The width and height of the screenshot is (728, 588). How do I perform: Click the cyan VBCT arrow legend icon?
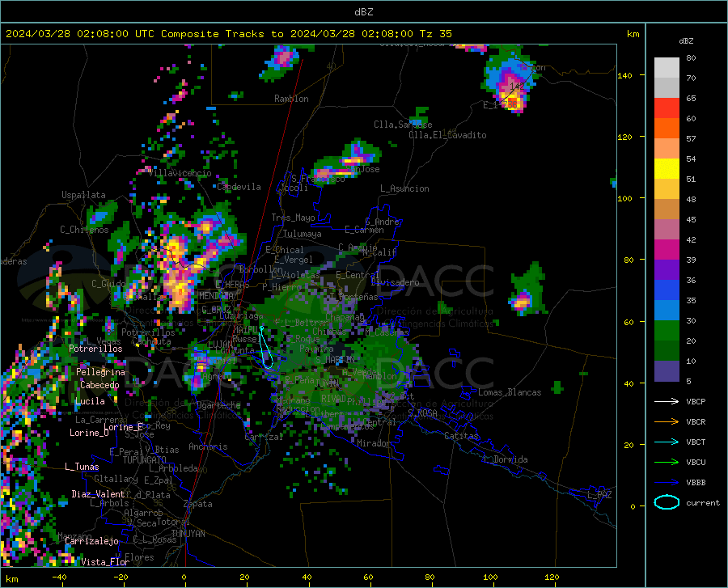pyautogui.click(x=667, y=442)
